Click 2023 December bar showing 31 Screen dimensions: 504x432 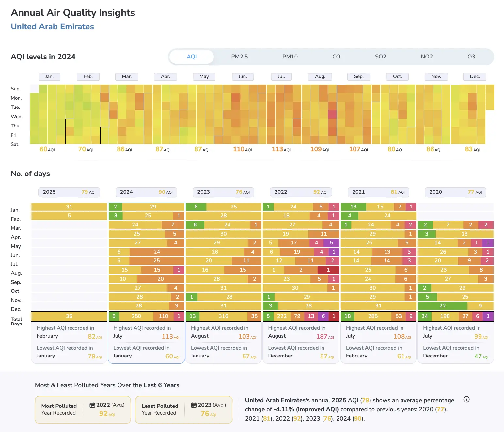[x=223, y=306]
